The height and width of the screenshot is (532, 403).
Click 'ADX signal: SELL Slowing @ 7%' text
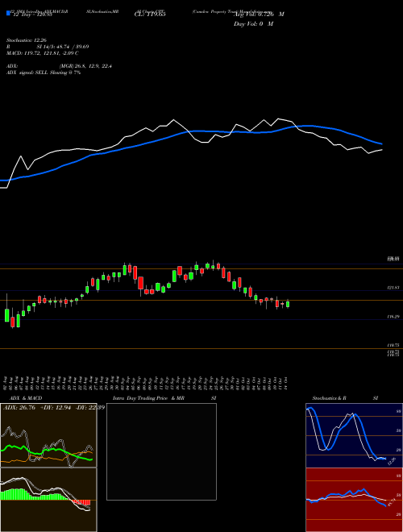44,73
